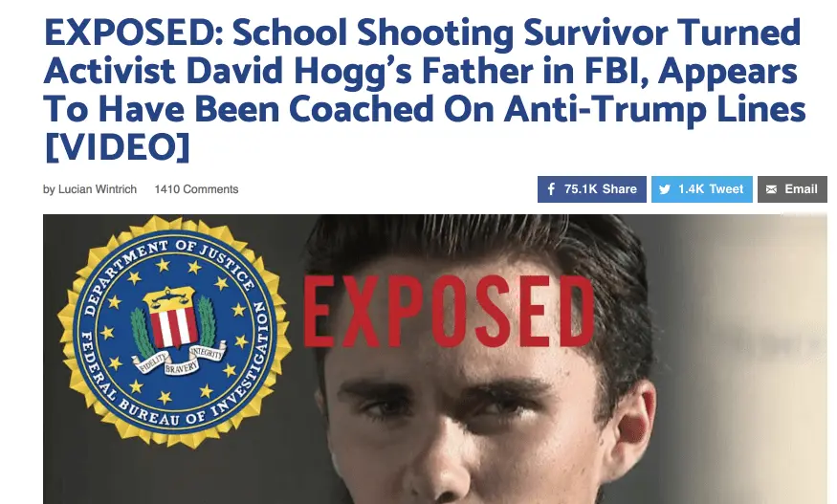Send article with the Email button

792,189
